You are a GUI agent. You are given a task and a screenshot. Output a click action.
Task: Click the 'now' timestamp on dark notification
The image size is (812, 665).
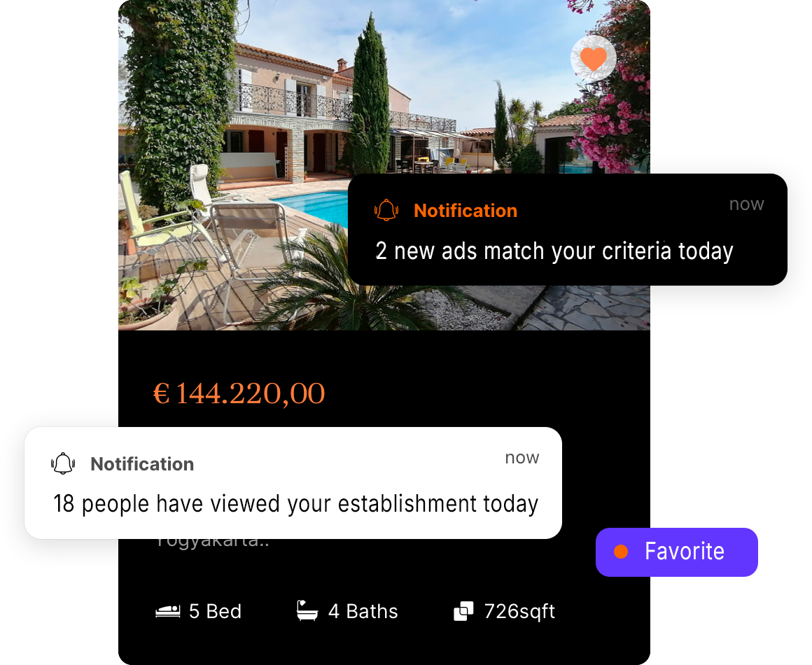747,204
